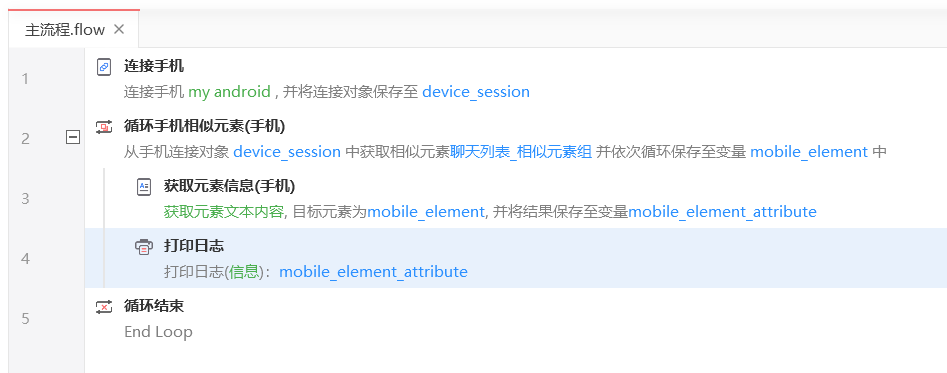Click the 连接手机 phone link icon
947x373 pixels.
(x=104, y=66)
